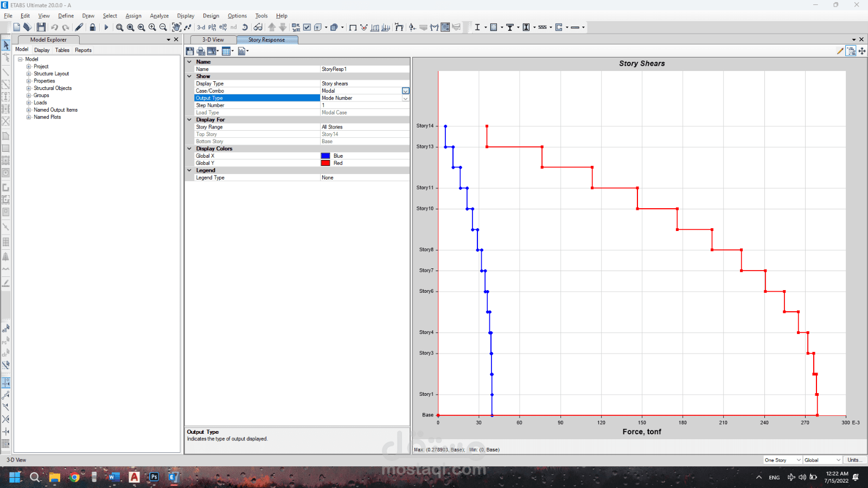Expand the Structure Layout tree node

[x=29, y=74]
